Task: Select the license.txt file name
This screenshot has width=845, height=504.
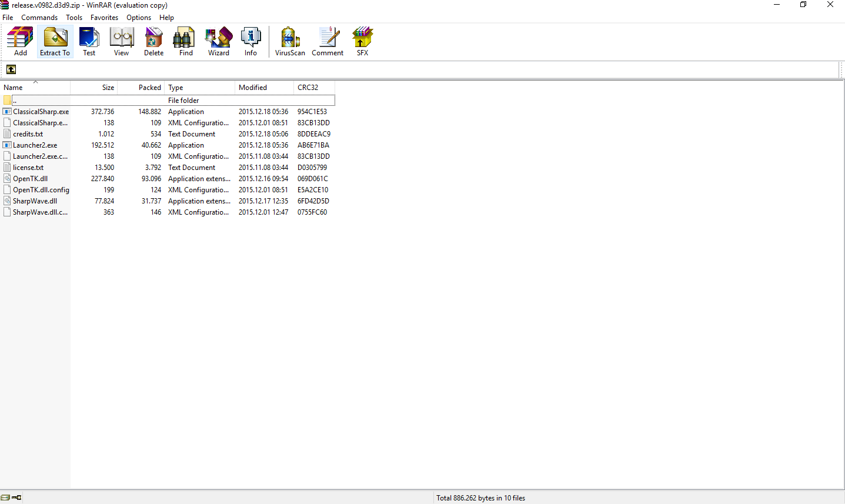Action: pyautogui.click(x=28, y=168)
